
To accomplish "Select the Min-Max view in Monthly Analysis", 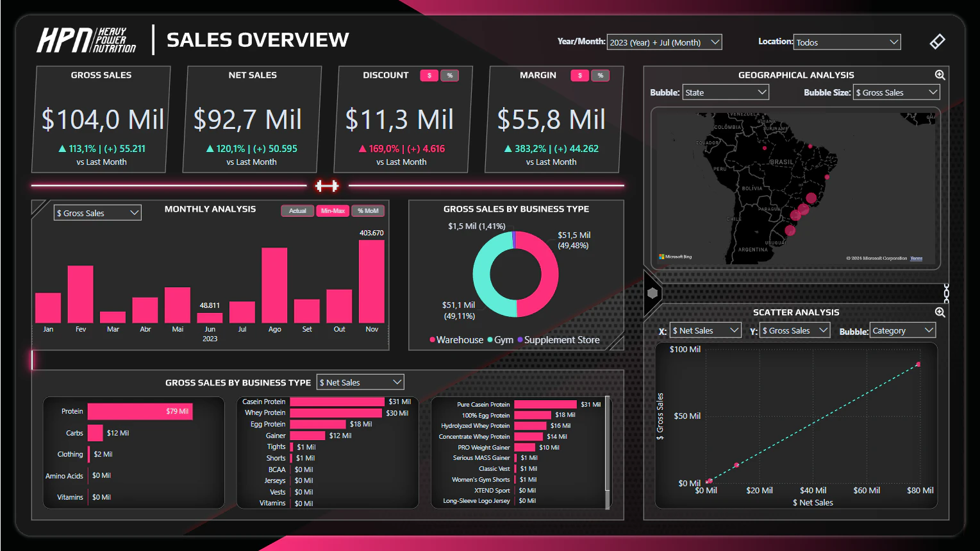I will [x=333, y=211].
